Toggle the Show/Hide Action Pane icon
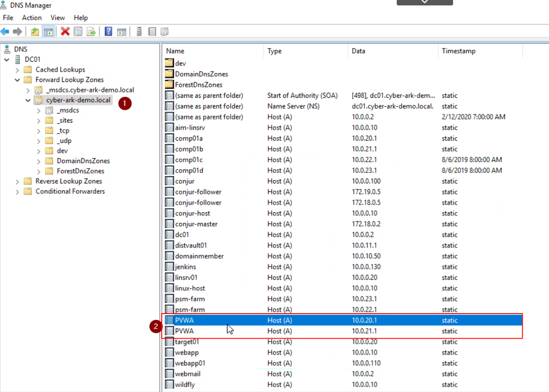The image size is (549, 392). [x=121, y=31]
